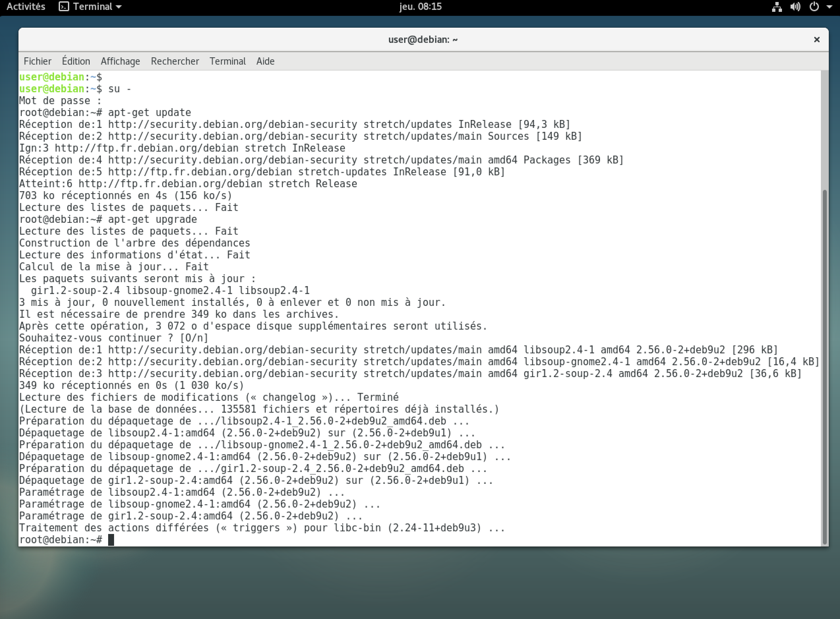The image size is (840, 619).
Task: Expand the Terminal app menu in the top bar
Action: tap(90, 7)
